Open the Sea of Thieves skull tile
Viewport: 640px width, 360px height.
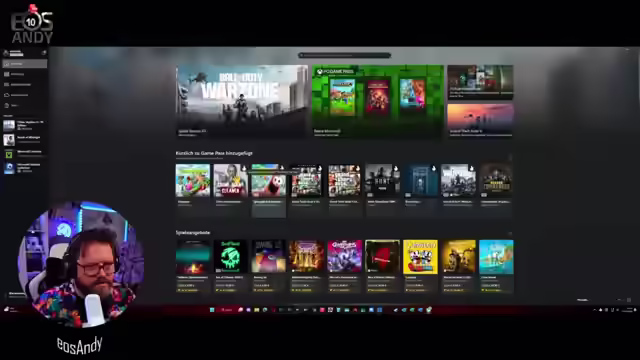click(x=231, y=266)
